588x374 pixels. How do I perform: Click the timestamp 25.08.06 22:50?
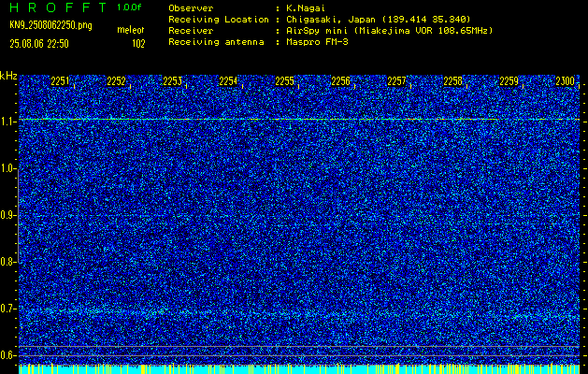point(39,44)
